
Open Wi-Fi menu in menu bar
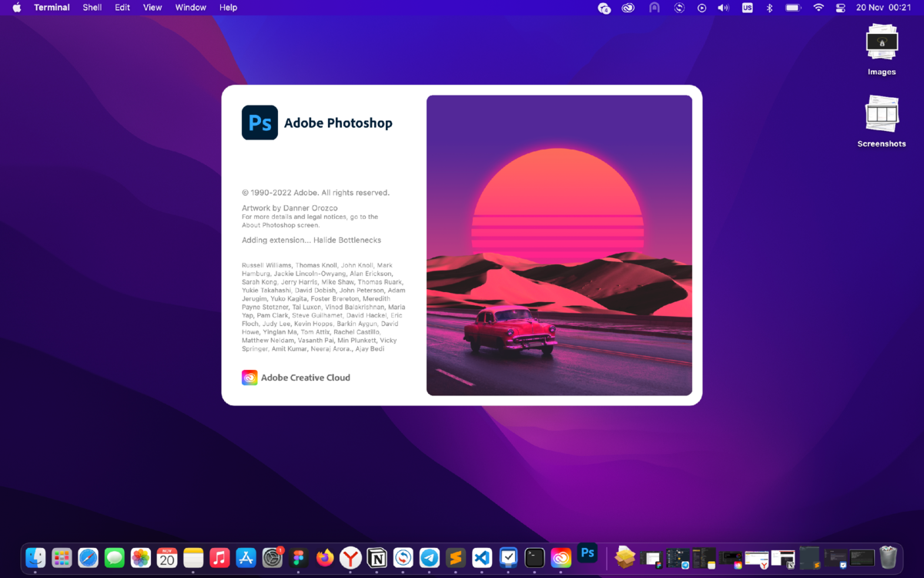click(x=818, y=8)
